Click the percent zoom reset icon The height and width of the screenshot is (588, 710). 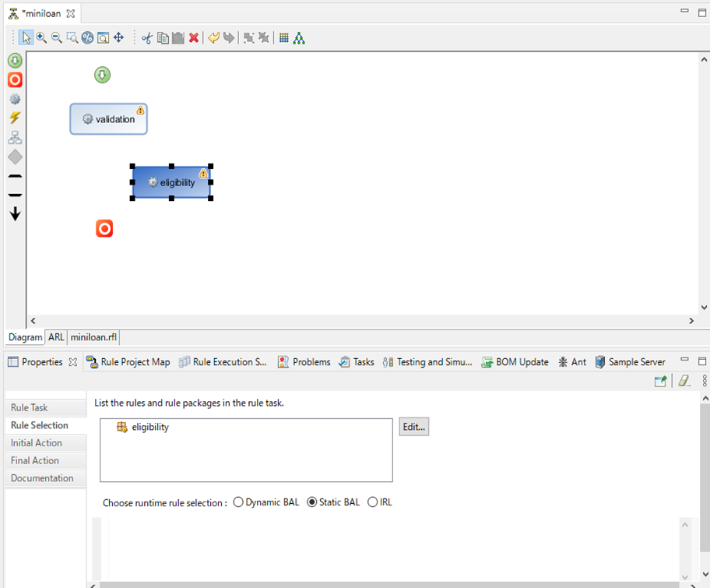tap(87, 37)
